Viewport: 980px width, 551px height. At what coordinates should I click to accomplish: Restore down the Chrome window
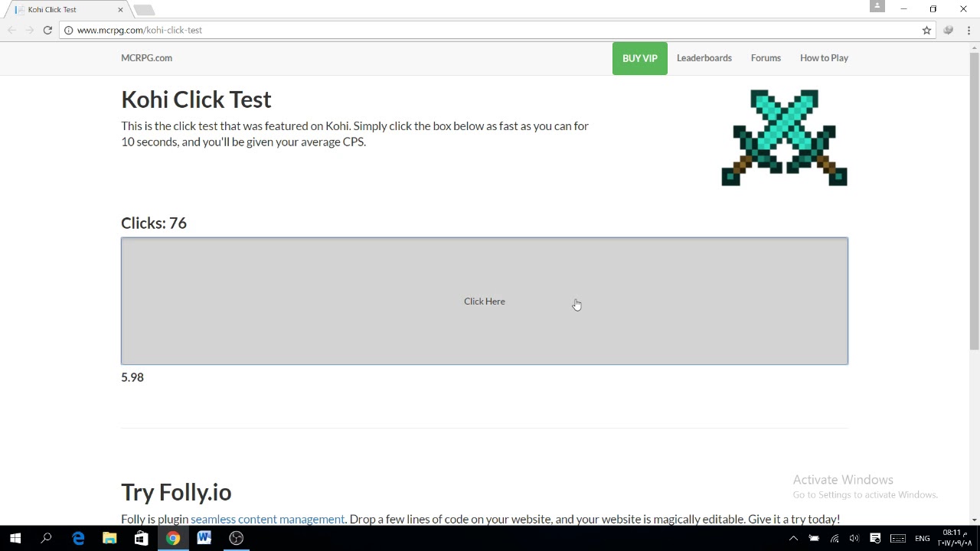click(x=933, y=9)
